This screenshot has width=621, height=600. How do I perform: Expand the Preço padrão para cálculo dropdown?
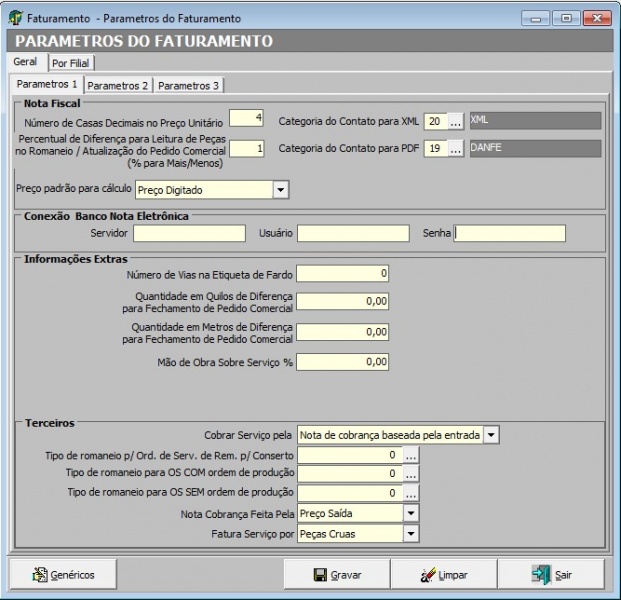(280, 189)
